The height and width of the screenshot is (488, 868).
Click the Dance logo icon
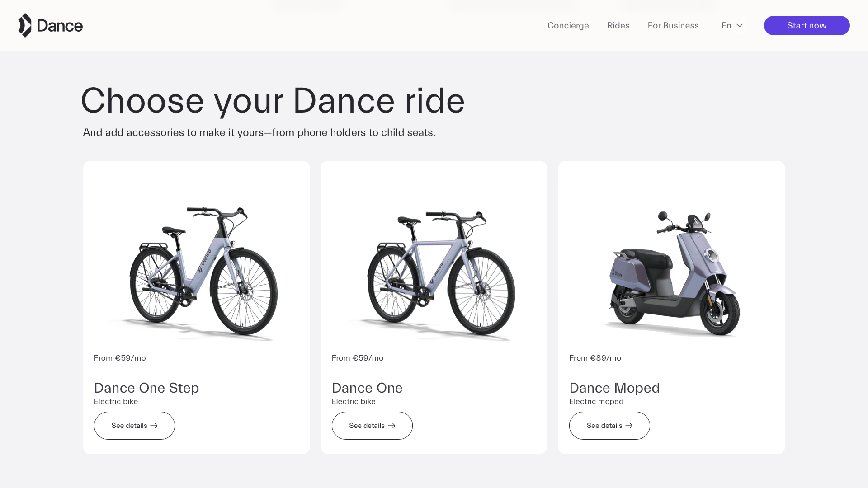[x=25, y=25]
